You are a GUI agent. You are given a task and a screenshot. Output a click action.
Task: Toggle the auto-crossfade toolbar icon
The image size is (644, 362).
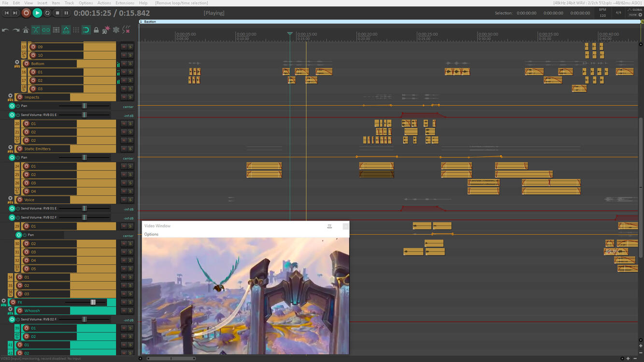36,29
